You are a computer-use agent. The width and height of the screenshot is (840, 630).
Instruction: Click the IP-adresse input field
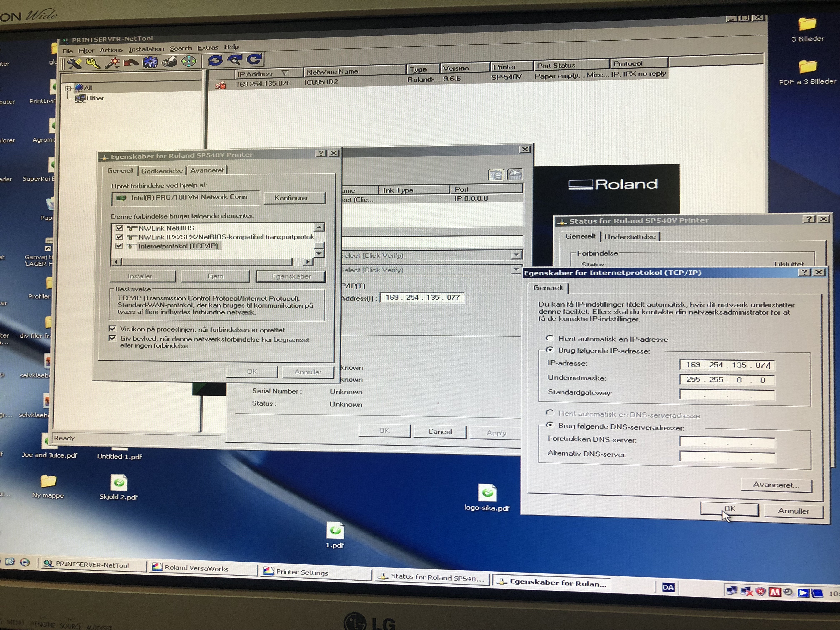[727, 365]
